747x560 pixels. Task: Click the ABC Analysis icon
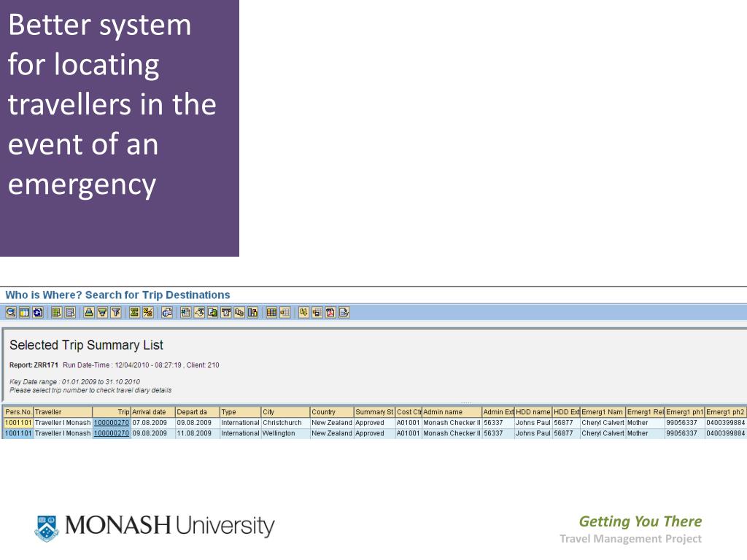pyautogui.click(x=239, y=312)
